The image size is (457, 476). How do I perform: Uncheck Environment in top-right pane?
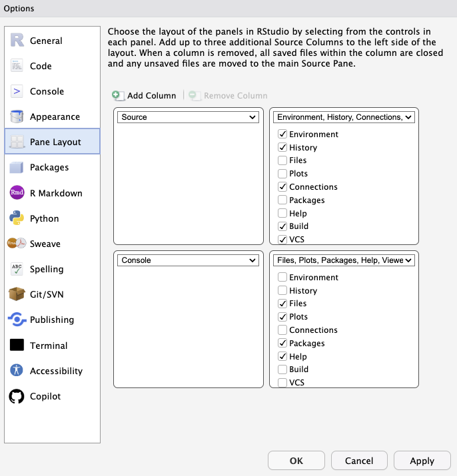click(x=282, y=134)
